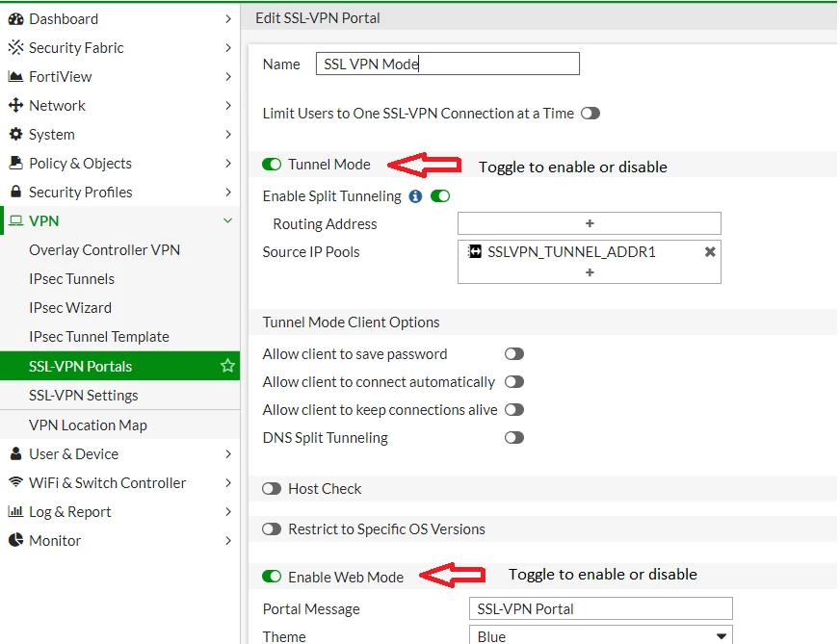Click the Name field containing SSL VPN Mode
This screenshot has width=840, height=644.
(x=447, y=64)
